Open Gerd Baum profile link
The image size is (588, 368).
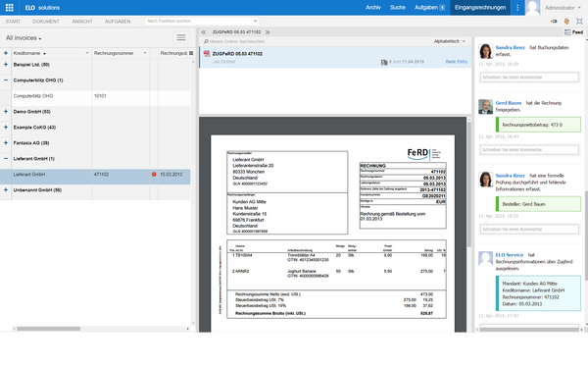point(508,103)
